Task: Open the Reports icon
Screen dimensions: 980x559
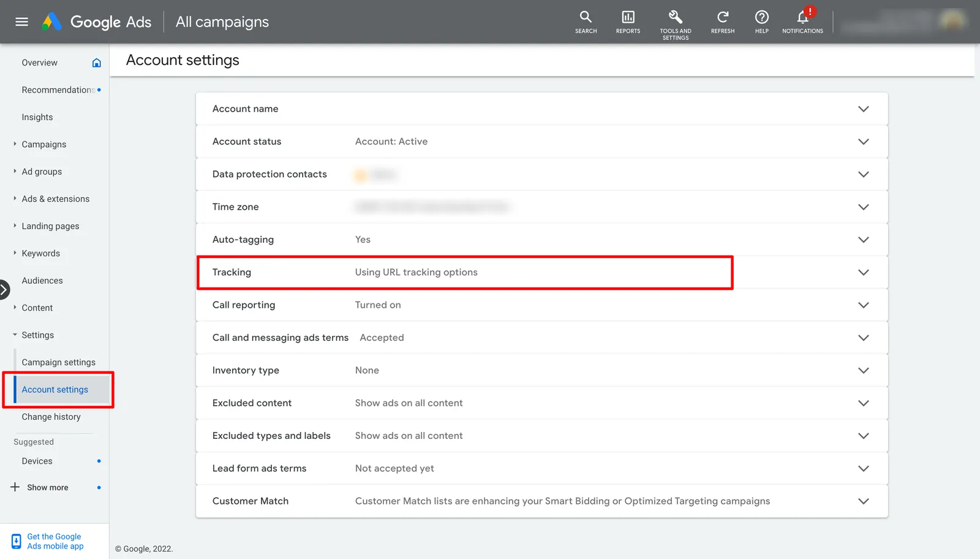Action: click(x=628, y=22)
